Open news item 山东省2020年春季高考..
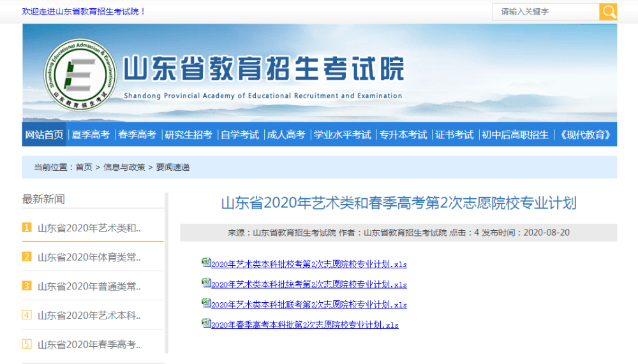This screenshot has width=638, height=364. click(89, 345)
